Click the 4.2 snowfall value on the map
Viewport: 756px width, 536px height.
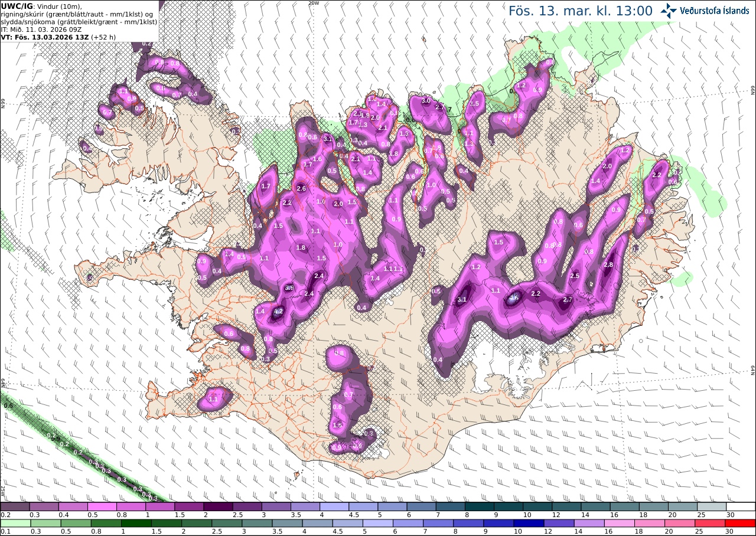pyautogui.click(x=279, y=311)
